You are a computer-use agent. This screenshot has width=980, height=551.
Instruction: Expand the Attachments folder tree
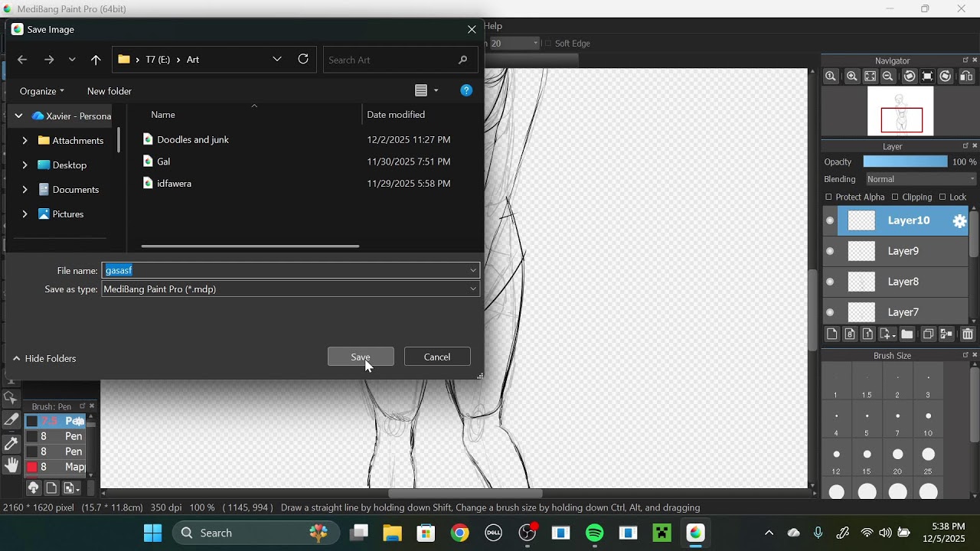click(24, 141)
